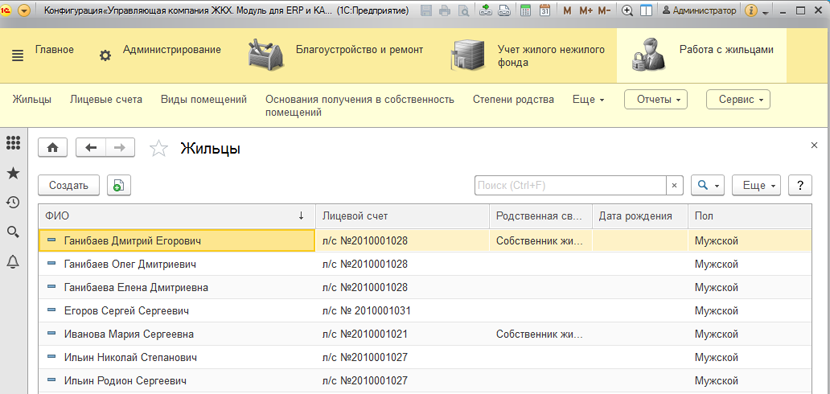Open the small dropdown arrow beside info icon

(765, 12)
